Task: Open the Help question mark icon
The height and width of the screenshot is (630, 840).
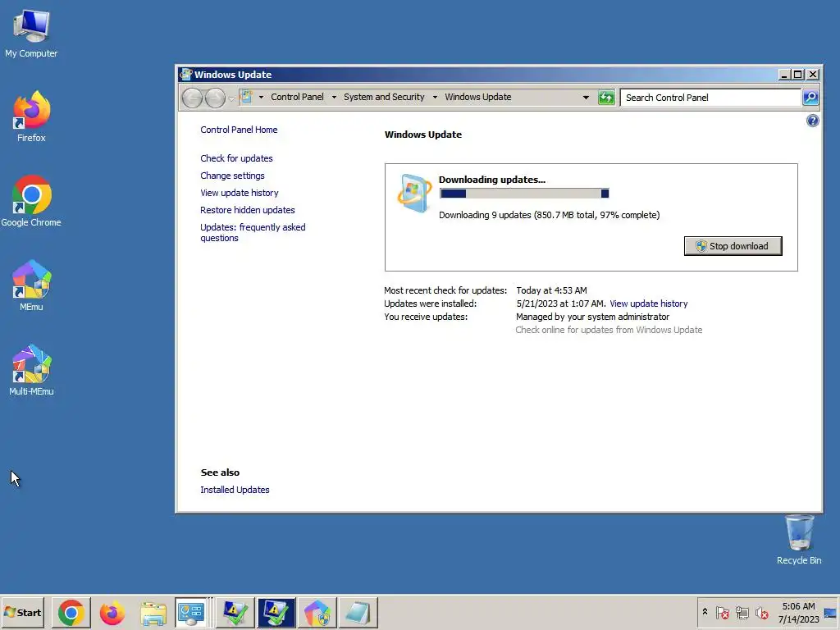Action: click(812, 121)
